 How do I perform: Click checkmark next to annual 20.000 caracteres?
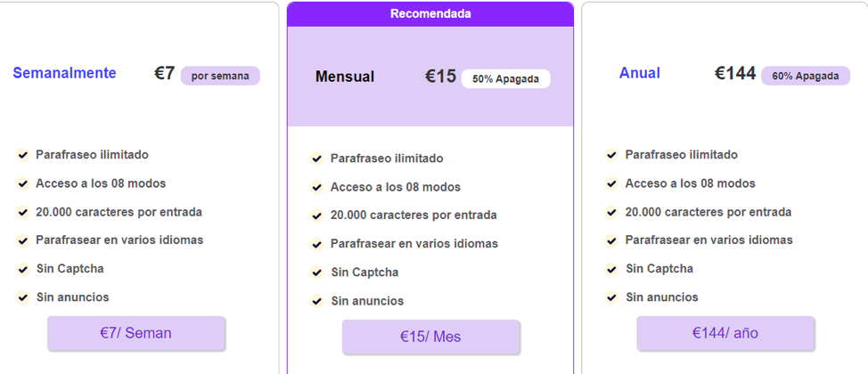(611, 212)
